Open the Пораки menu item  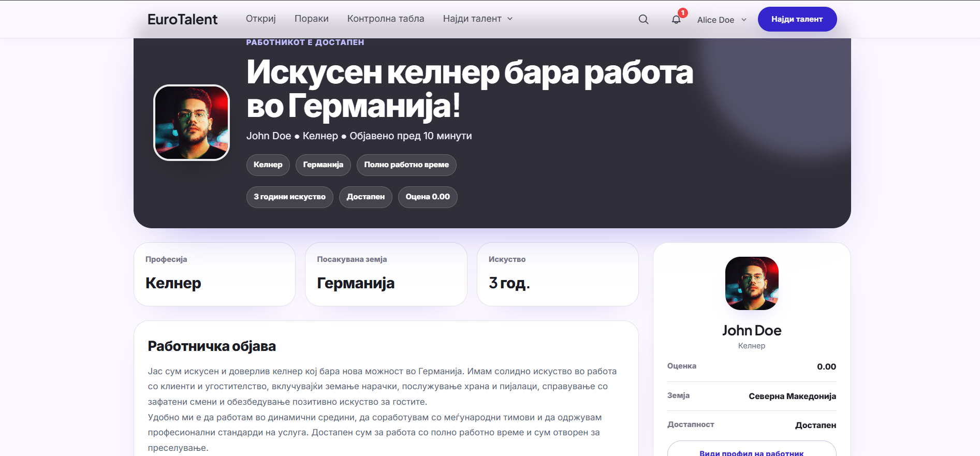click(312, 19)
